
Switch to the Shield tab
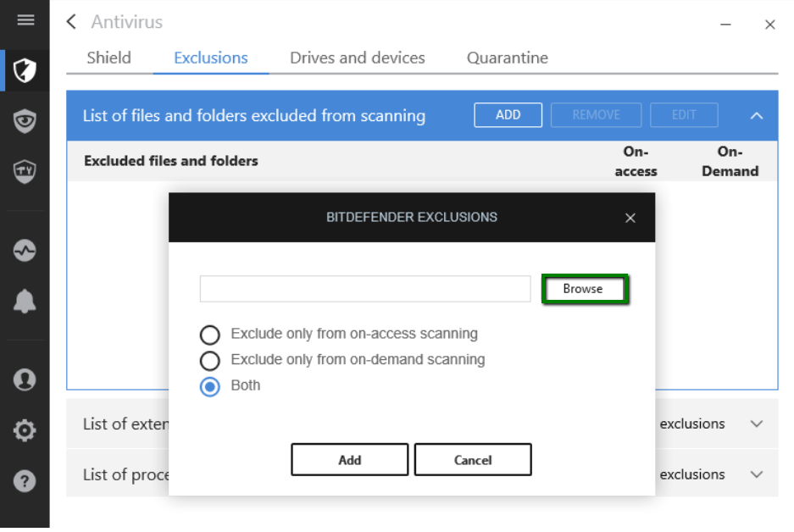coord(109,58)
